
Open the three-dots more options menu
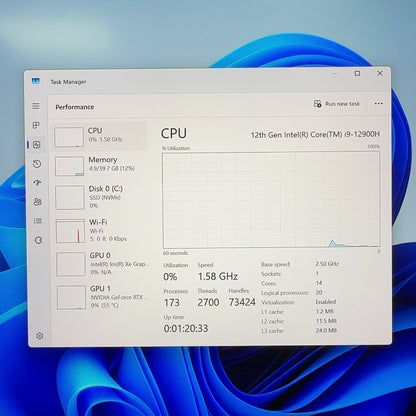tap(378, 103)
